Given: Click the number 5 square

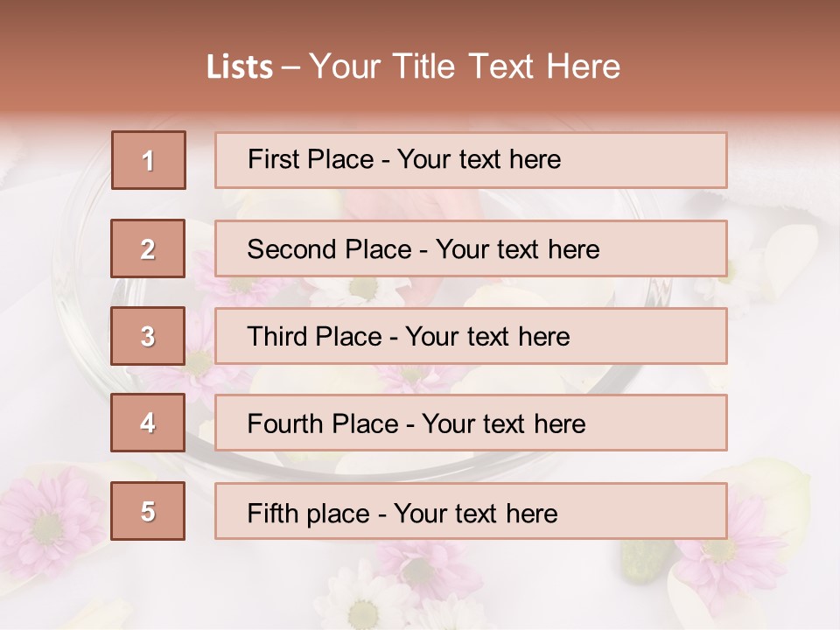Looking at the screenshot, I should (148, 511).
